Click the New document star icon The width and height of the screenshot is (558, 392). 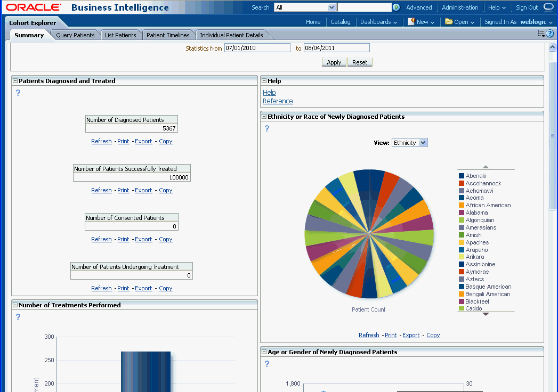(411, 22)
